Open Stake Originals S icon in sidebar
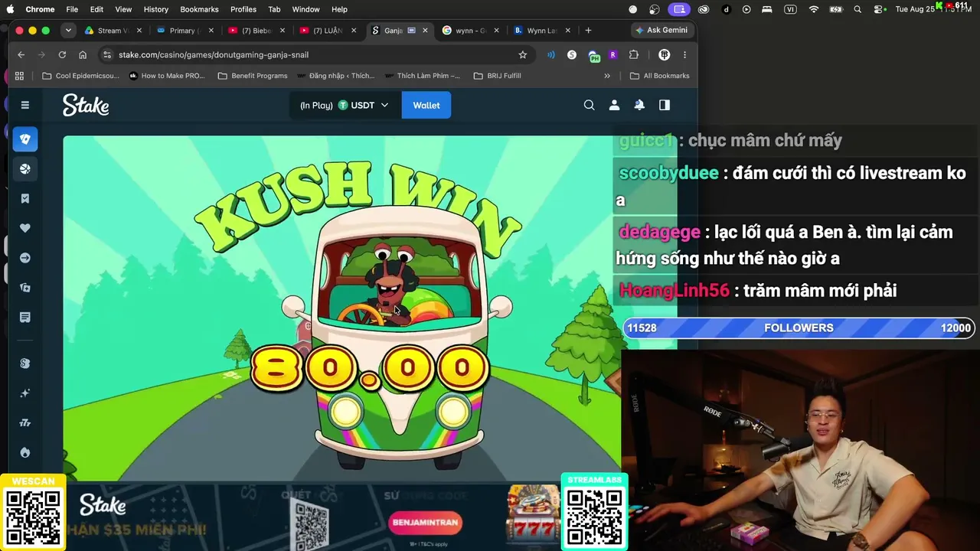Image resolution: width=980 pixels, height=551 pixels. (25, 364)
